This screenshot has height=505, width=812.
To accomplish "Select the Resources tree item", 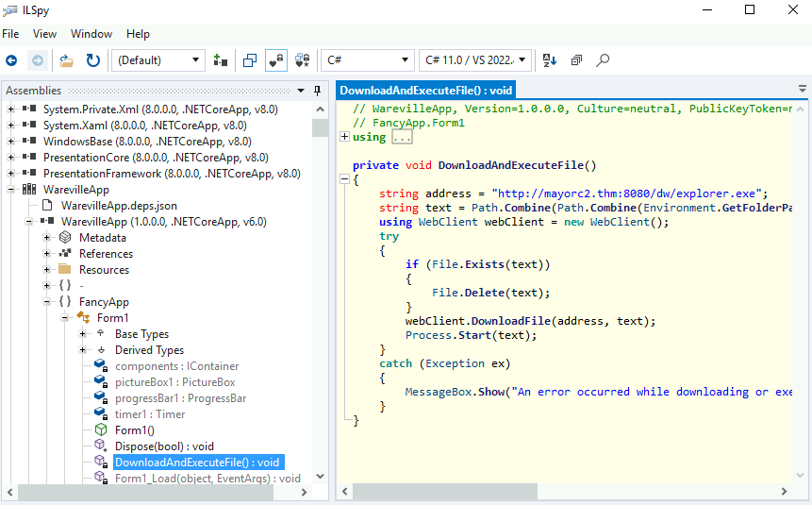I will [x=104, y=270].
